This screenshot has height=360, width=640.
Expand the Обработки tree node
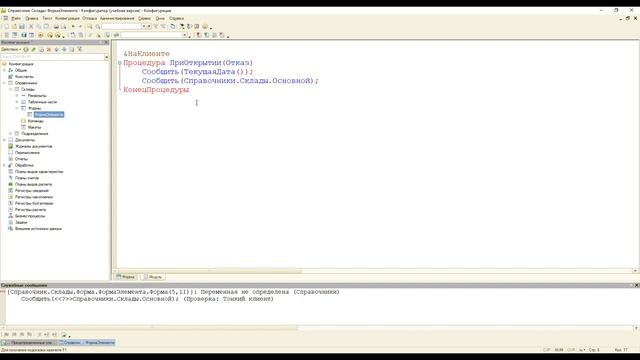(4, 165)
